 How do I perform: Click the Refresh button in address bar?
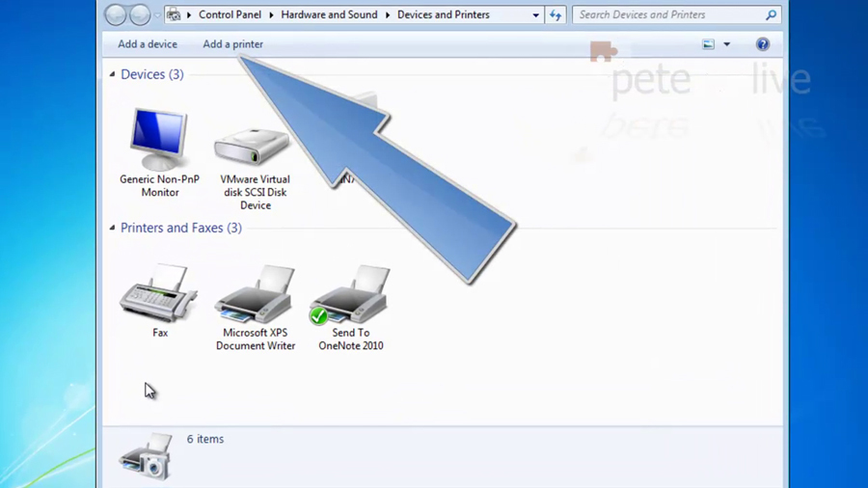pyautogui.click(x=556, y=14)
